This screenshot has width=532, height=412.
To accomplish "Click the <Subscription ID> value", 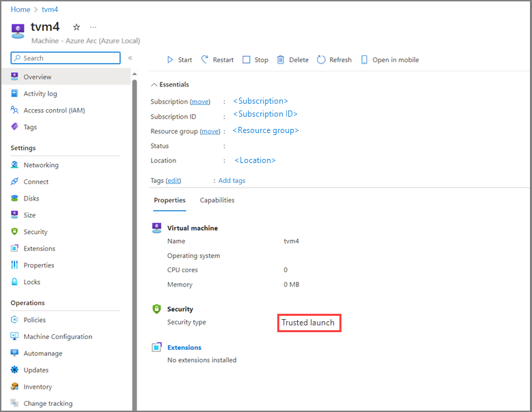I will (266, 114).
